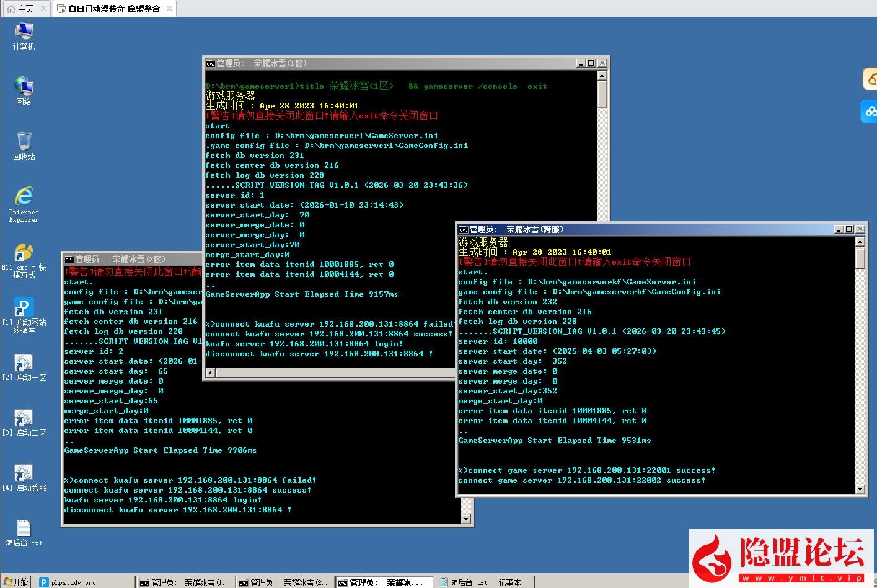Screen dimensions: 877x588
Task: Click the scroll-up arrow in 1区 console
Action: pos(602,76)
